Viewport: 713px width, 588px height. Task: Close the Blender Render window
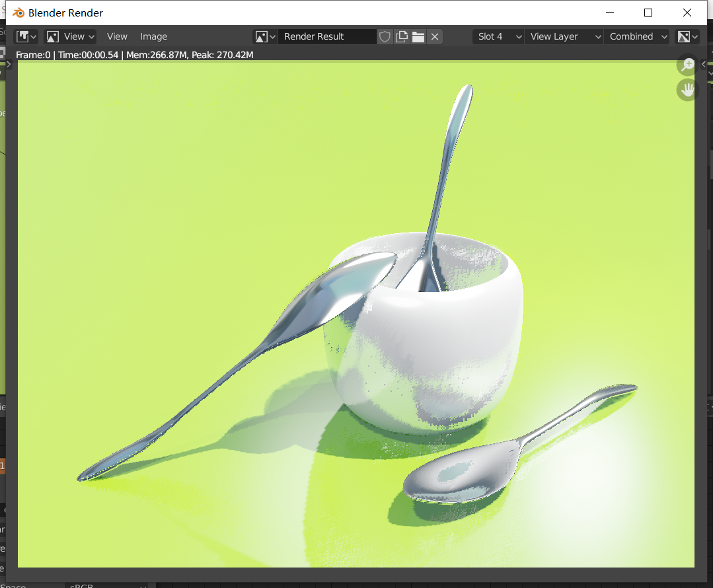(687, 13)
